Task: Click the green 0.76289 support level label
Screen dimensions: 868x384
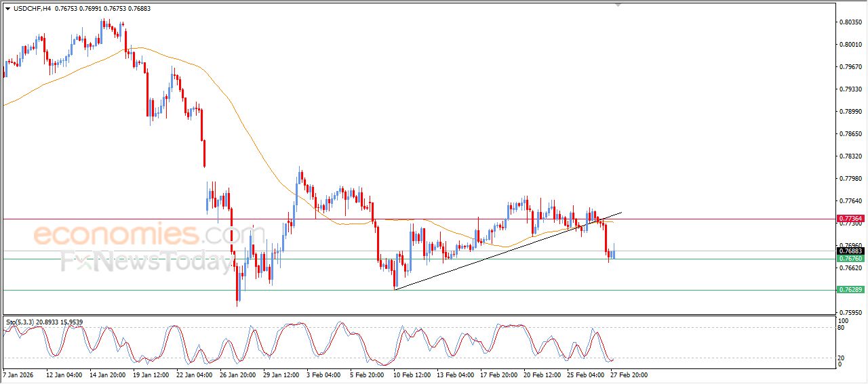Action: coord(850,290)
